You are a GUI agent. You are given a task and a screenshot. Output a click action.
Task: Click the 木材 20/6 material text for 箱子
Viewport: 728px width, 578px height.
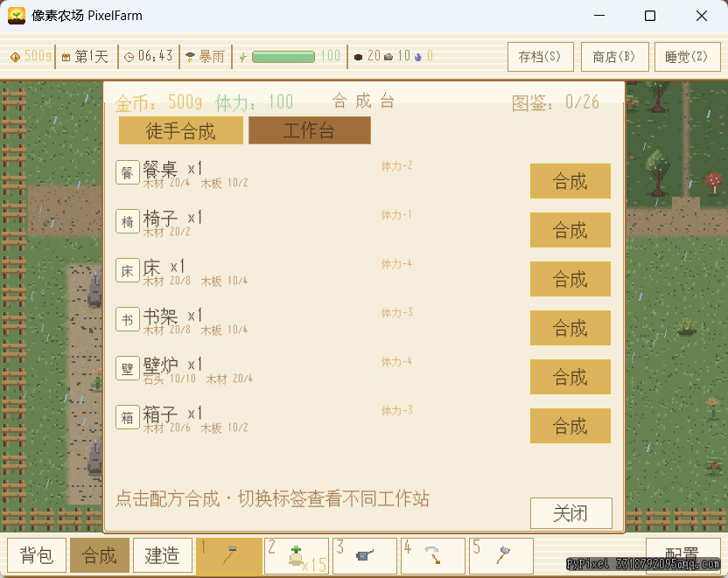[166, 428]
